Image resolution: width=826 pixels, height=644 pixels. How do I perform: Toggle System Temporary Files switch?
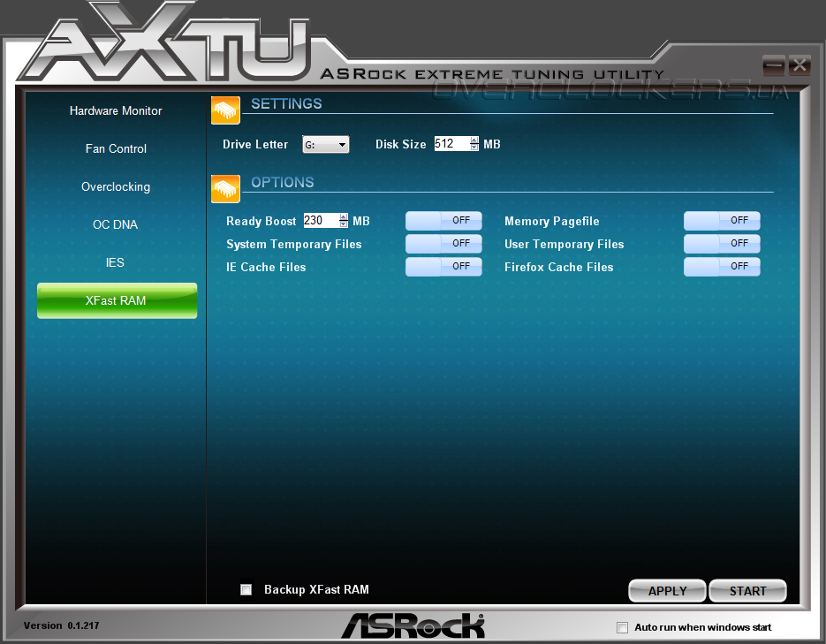pyautogui.click(x=443, y=243)
